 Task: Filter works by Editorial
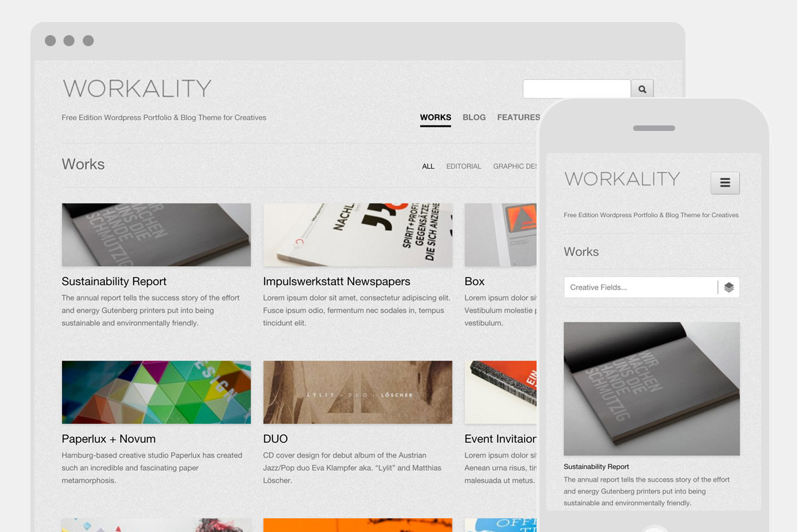point(463,166)
